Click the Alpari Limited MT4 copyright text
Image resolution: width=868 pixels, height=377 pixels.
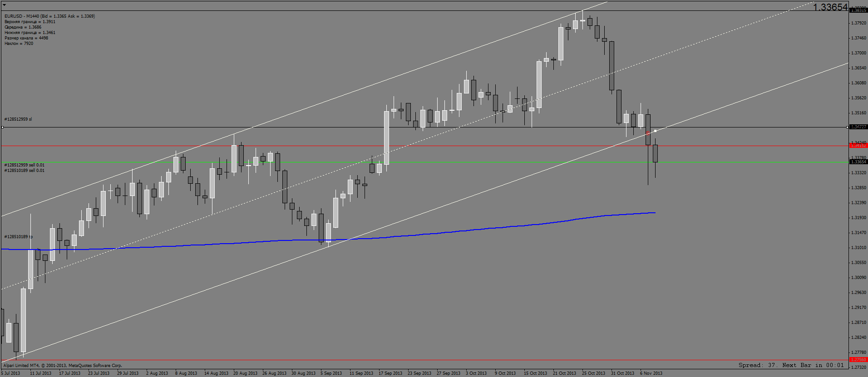coord(63,365)
